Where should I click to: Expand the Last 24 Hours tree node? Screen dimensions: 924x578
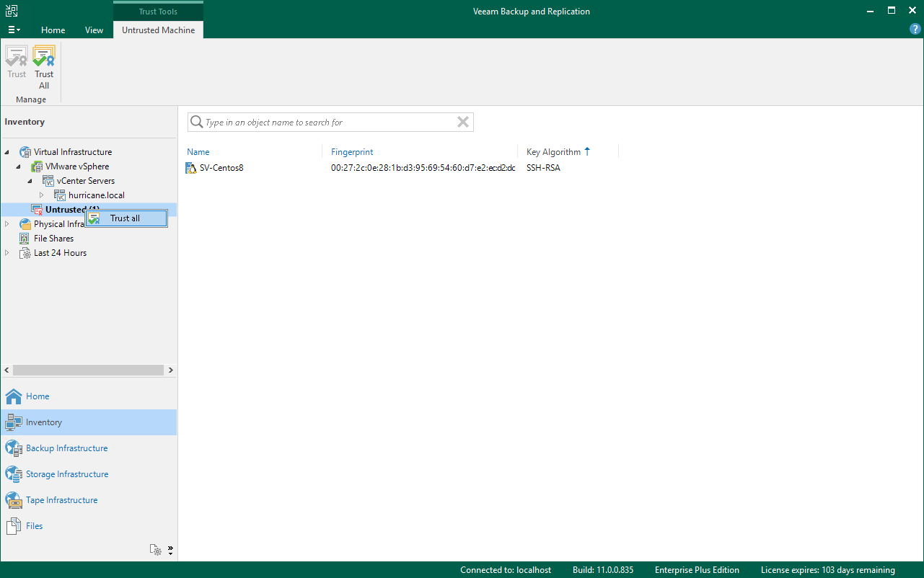7,253
